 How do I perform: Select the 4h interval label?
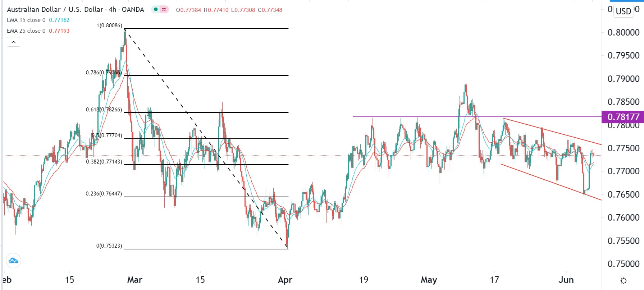click(x=112, y=10)
